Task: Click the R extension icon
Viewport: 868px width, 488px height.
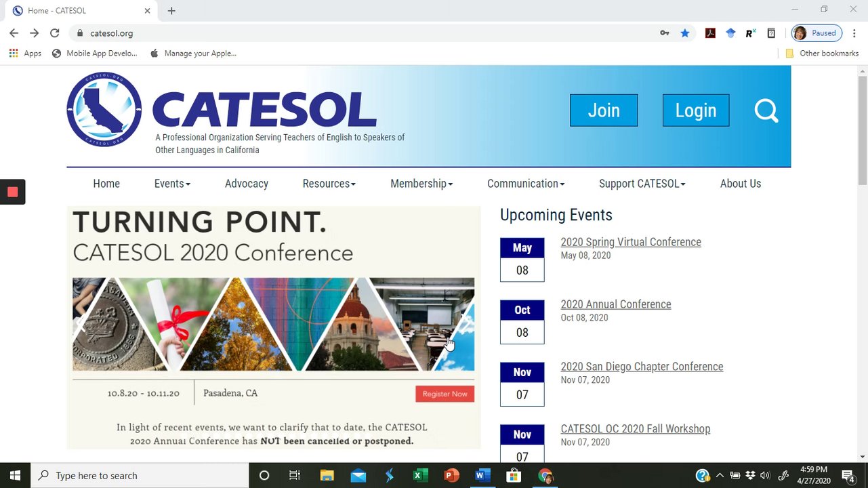Action: pyautogui.click(x=751, y=33)
